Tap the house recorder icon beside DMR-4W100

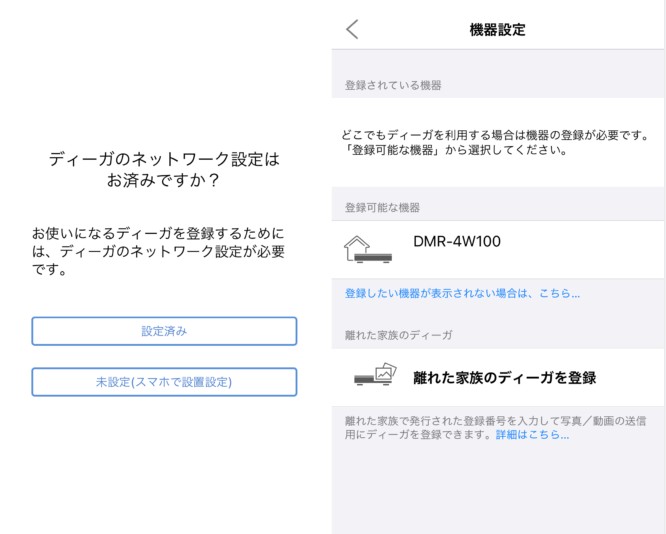[368, 249]
